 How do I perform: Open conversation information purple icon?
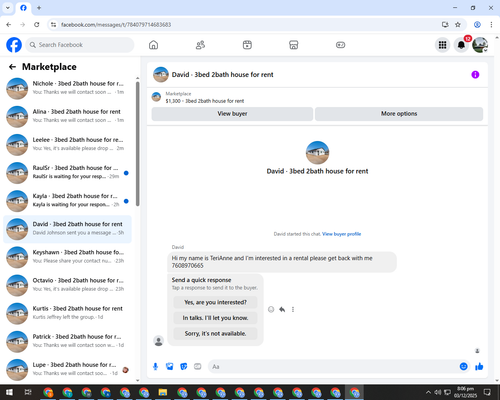click(x=475, y=75)
